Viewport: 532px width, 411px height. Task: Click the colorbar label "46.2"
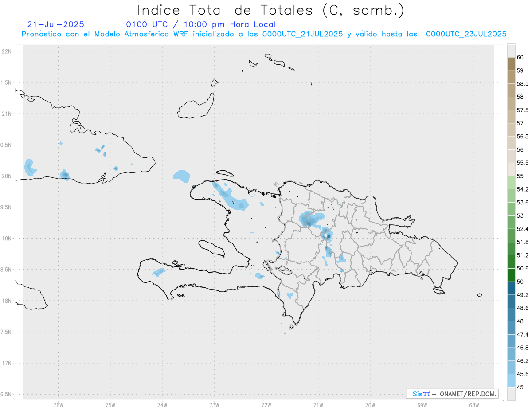[x=522, y=361]
